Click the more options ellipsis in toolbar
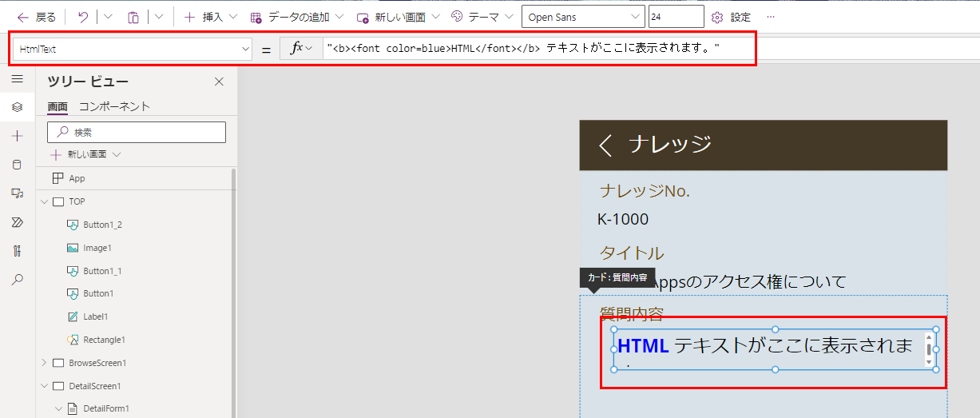The height and width of the screenshot is (418, 980). (x=771, y=17)
